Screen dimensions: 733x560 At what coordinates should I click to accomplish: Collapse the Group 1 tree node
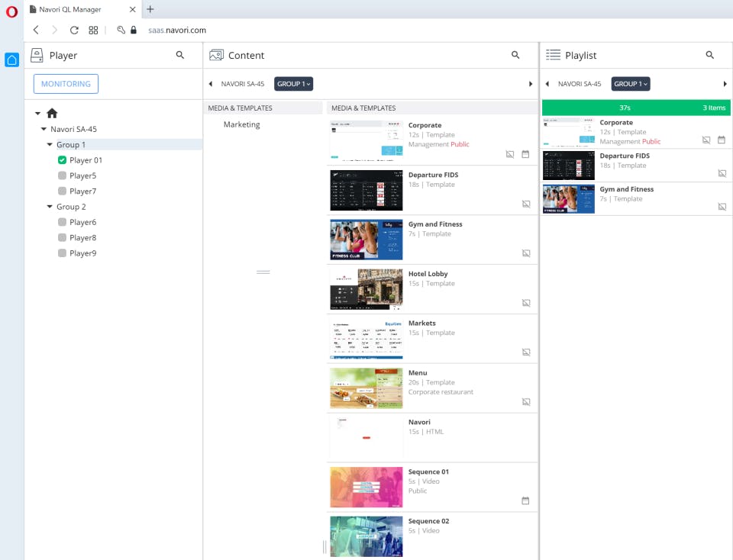point(50,145)
